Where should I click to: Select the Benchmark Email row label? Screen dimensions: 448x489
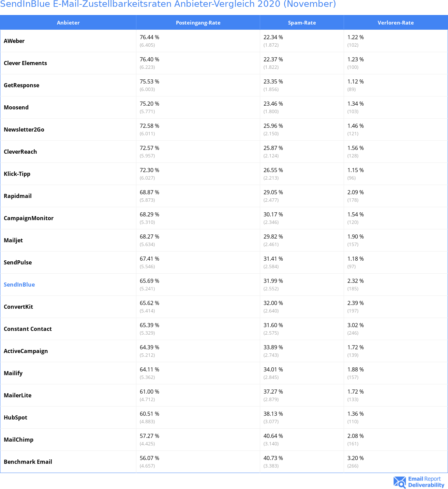[28, 462]
